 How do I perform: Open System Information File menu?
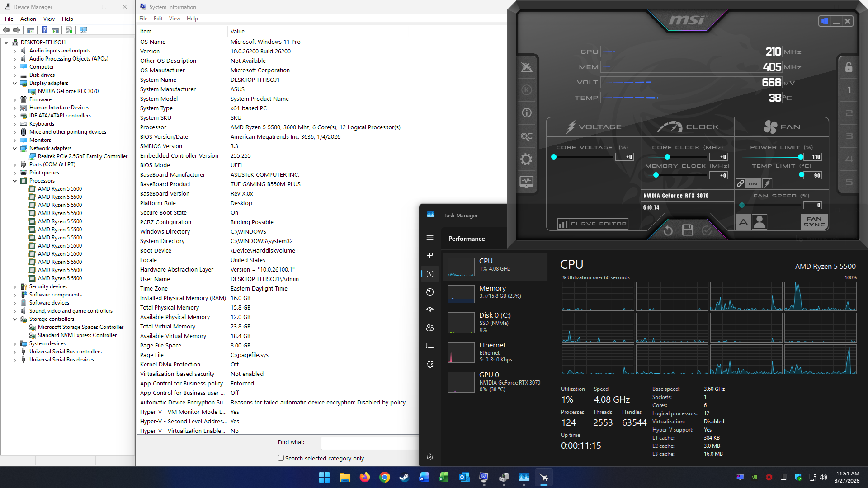tap(143, 19)
